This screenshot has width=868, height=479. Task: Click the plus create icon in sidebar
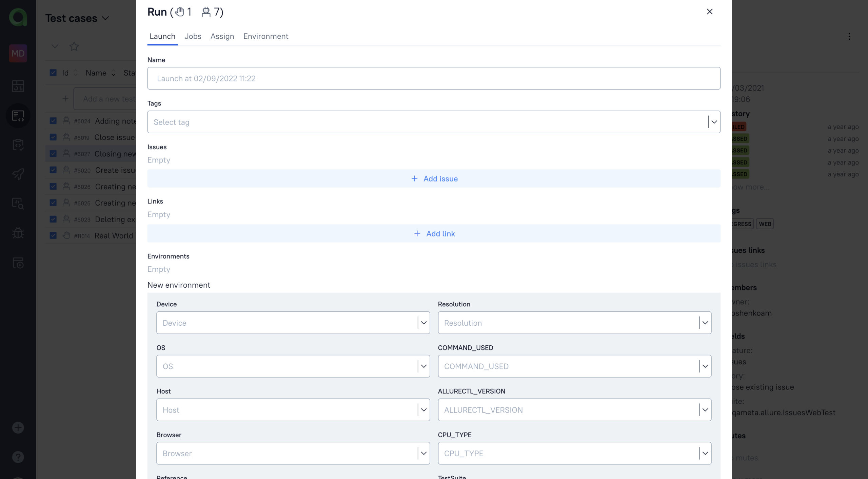coord(18,427)
